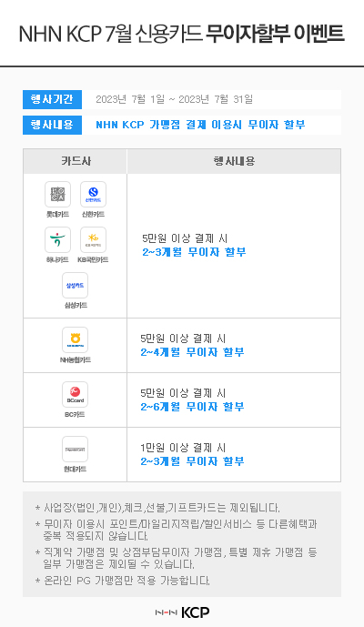Select the Shinhan Card logo icon
The image size is (364, 627).
pyautogui.click(x=93, y=195)
